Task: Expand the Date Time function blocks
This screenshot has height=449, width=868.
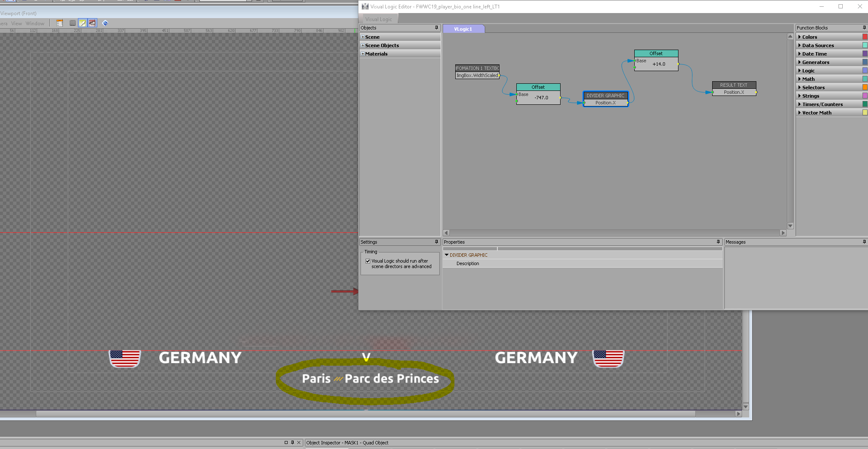Action: 799,54
